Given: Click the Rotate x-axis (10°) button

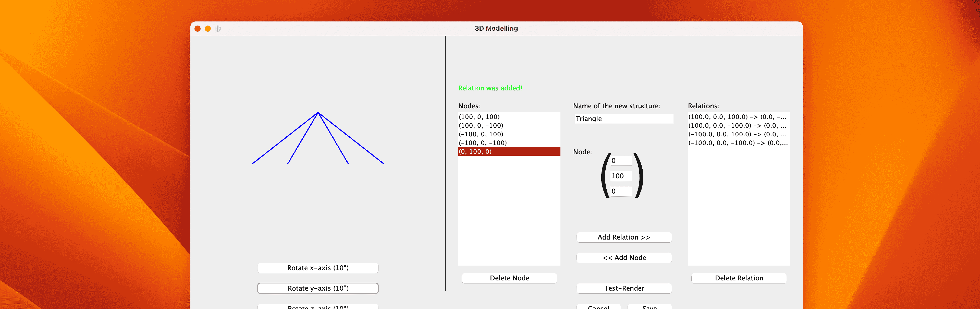Looking at the screenshot, I should [x=318, y=268].
